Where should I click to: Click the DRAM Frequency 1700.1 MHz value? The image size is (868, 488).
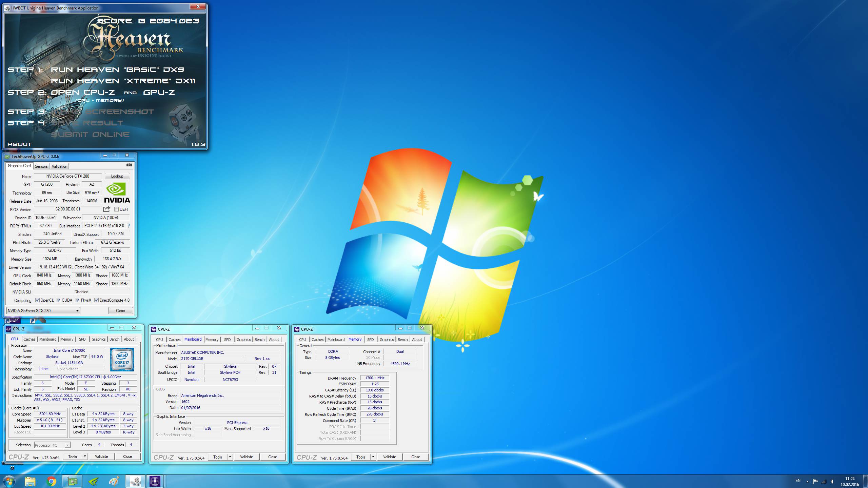pos(375,378)
